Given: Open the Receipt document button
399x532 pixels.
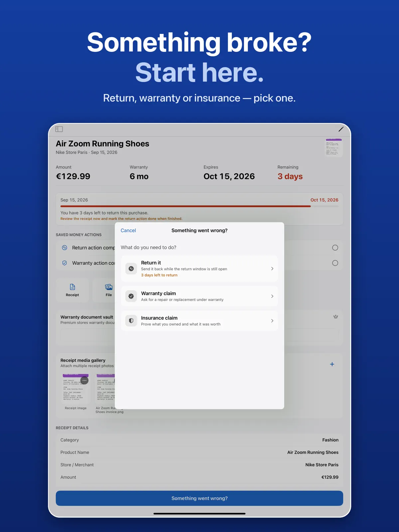Looking at the screenshot, I should pyautogui.click(x=72, y=290).
